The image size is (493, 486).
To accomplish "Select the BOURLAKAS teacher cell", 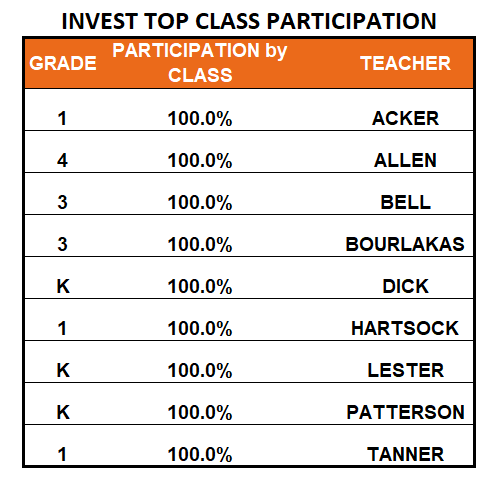I will pos(405,244).
